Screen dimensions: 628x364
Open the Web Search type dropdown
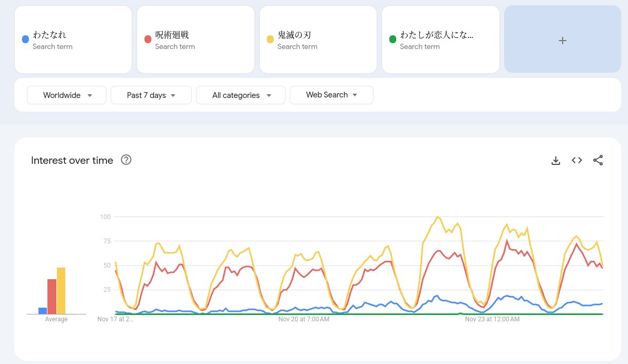click(x=331, y=95)
